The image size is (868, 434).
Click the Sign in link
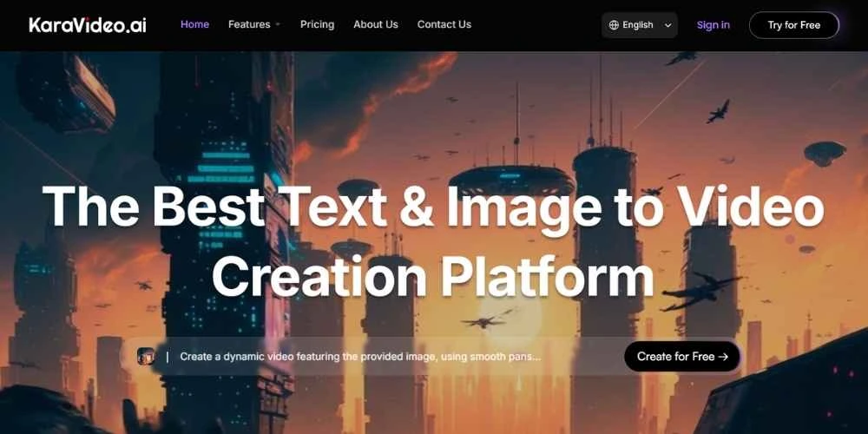click(x=713, y=25)
